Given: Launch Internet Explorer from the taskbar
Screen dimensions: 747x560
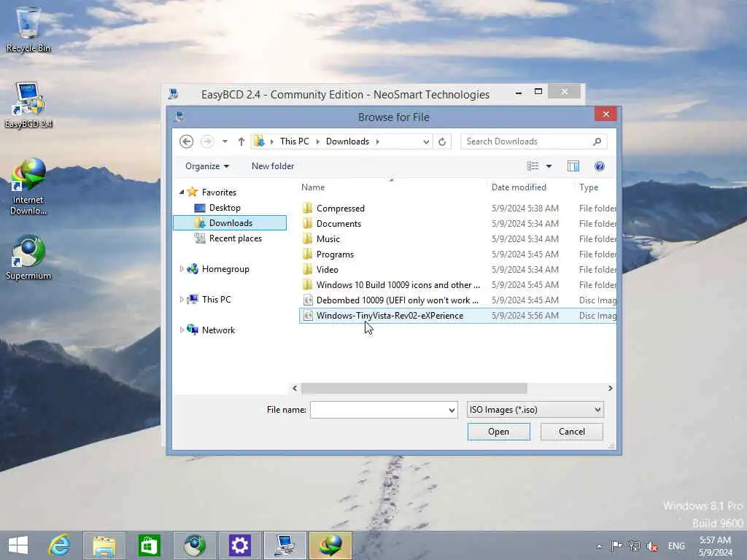Looking at the screenshot, I should coord(60,545).
